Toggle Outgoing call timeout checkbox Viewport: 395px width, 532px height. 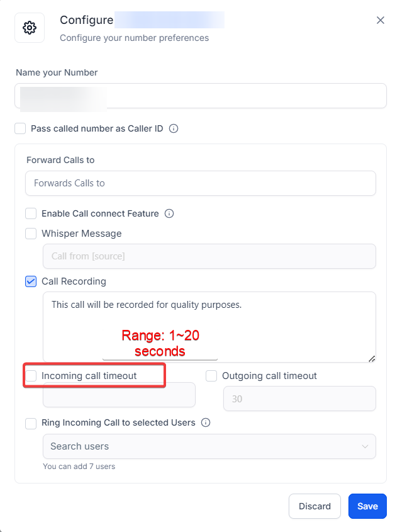211,376
